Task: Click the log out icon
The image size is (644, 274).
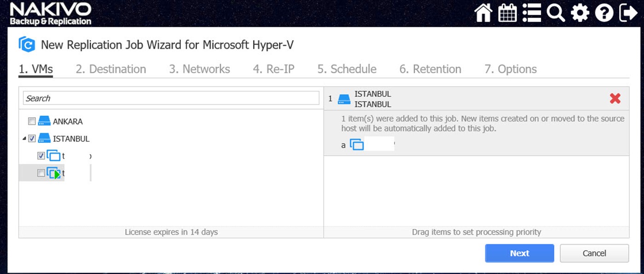Action: click(628, 13)
